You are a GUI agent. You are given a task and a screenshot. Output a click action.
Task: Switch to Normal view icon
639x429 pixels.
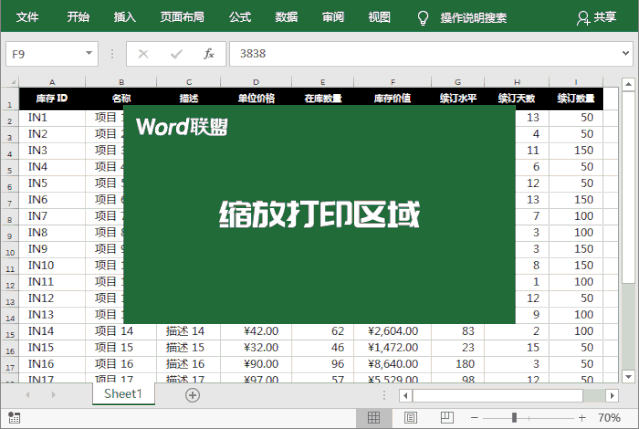coord(374,418)
